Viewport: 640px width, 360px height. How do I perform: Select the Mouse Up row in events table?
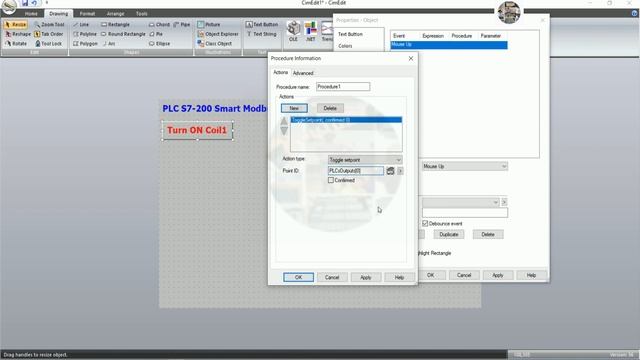tap(449, 44)
